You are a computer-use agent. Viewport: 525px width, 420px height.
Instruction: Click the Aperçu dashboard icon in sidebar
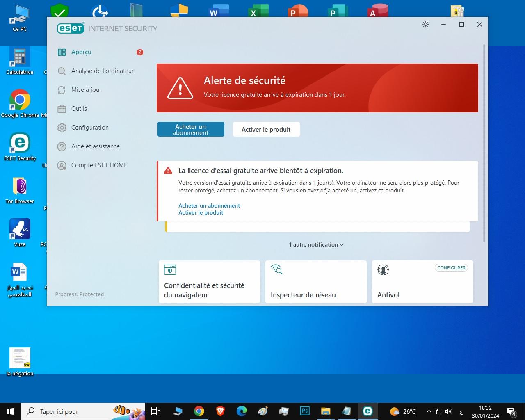[x=62, y=52]
